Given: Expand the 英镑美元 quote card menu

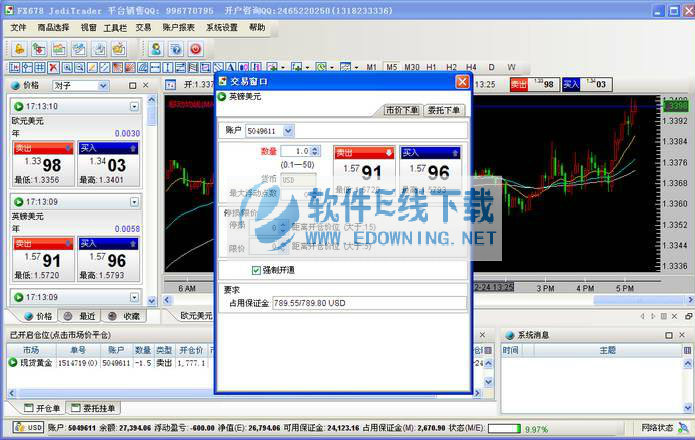Looking at the screenshot, I should pyautogui.click(x=134, y=202).
